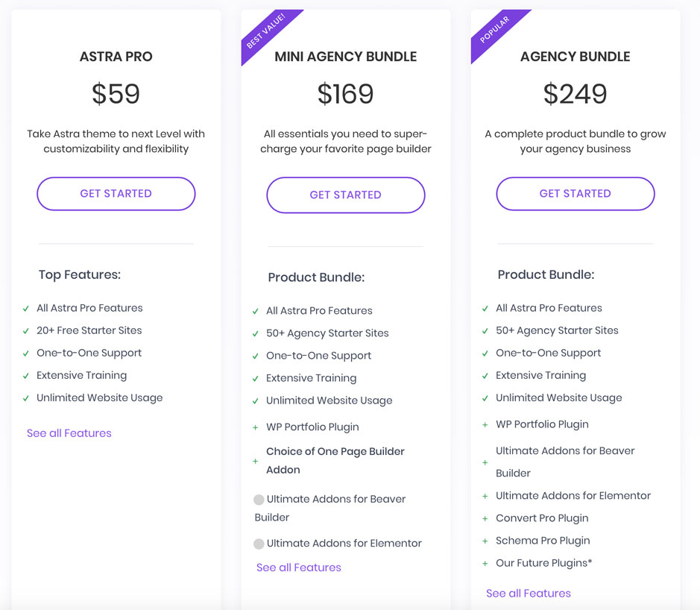Open See all Features link under Agency Bundle

pos(528,593)
